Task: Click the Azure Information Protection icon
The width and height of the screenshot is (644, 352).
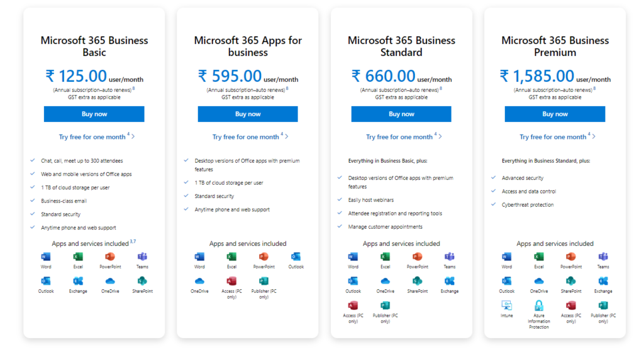Action: pos(539,305)
